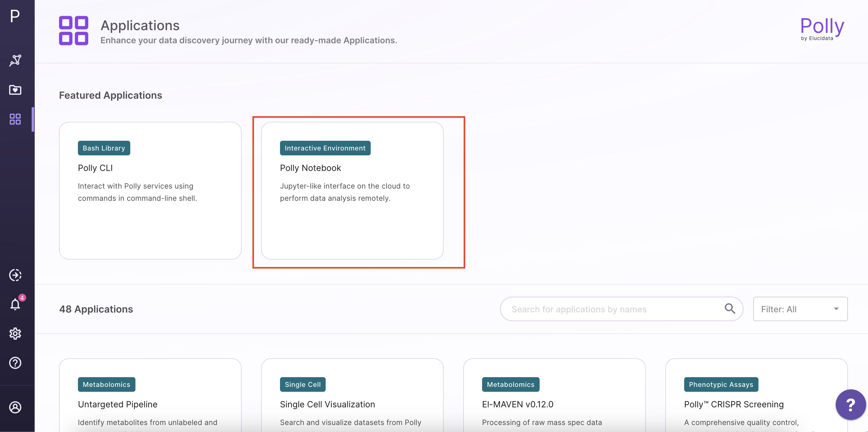Click the large purple Applications header icon
Image resolution: width=868 pixels, height=432 pixels.
(73, 30)
